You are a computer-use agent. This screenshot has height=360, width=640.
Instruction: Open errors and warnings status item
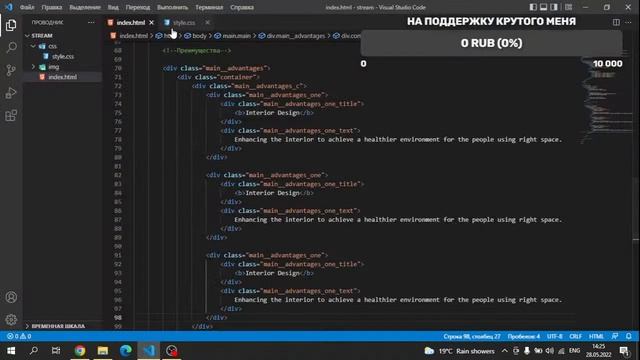point(19,336)
